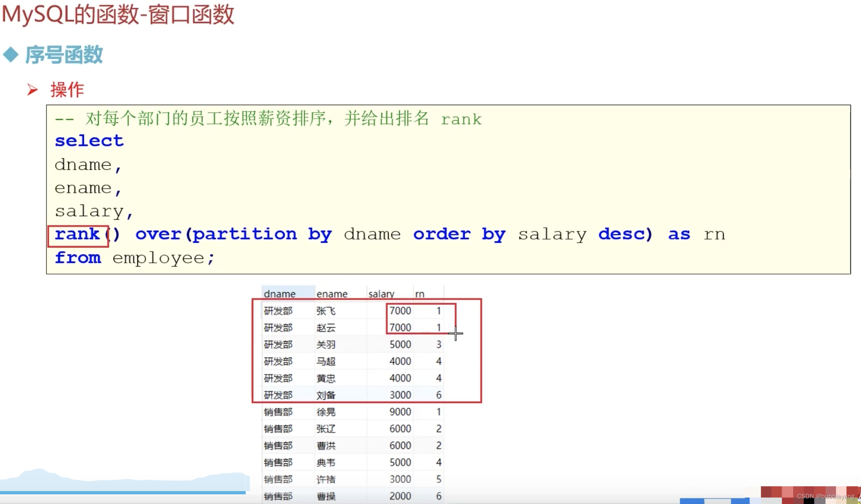
Task: Select the 徐晃 row's 9000 salary
Action: pyautogui.click(x=400, y=412)
